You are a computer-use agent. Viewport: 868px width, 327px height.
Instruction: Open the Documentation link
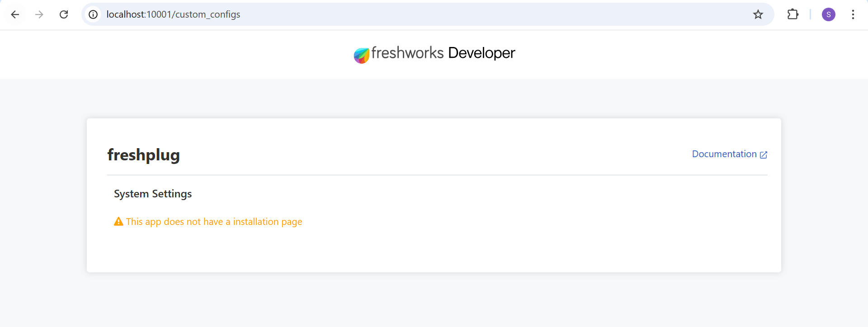724,154
